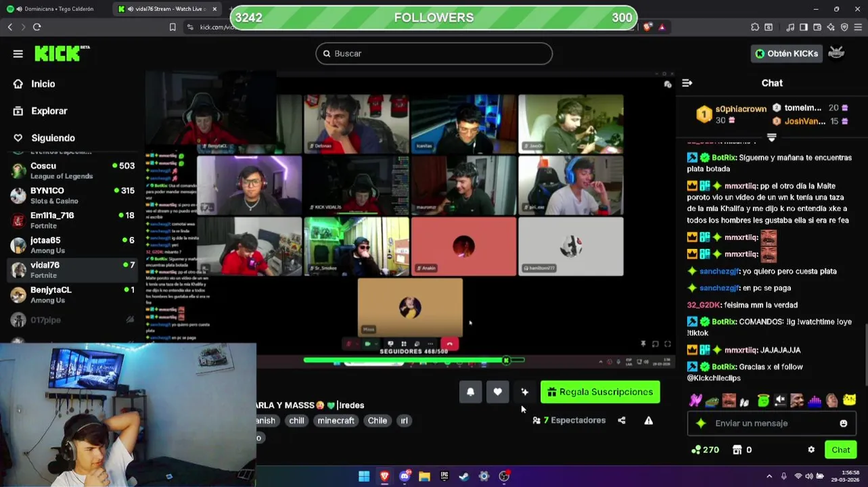
Task: Enter fullscreen on video player
Action: click(x=667, y=344)
